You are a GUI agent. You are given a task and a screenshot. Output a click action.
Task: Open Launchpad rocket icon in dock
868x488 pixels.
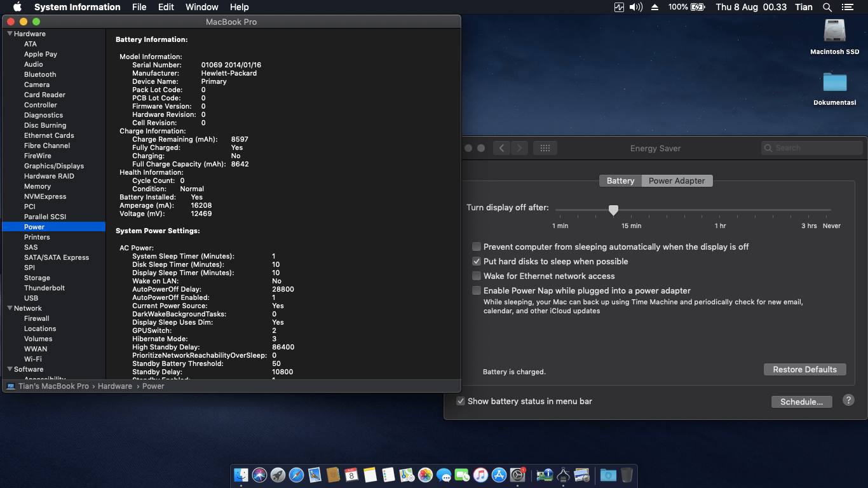(278, 475)
